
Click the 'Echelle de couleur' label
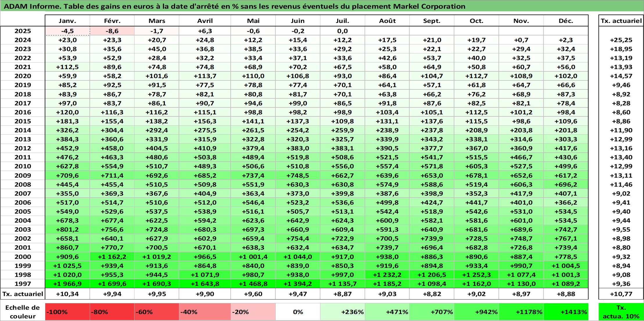[x=23, y=312]
